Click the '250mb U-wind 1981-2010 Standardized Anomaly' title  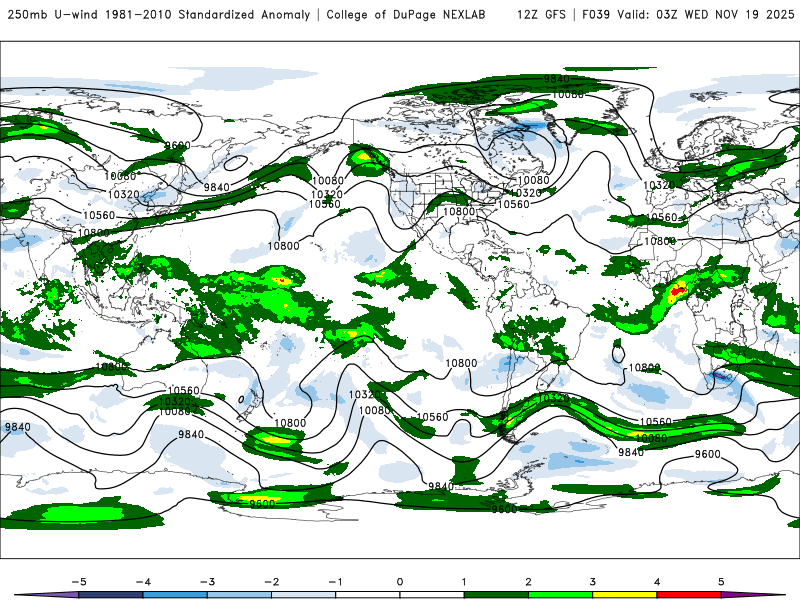159,15
